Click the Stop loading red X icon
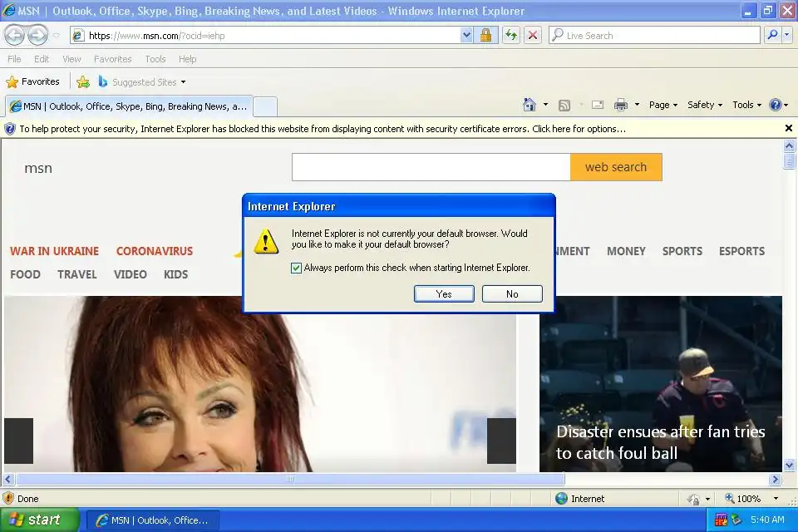Image resolution: width=798 pixels, height=532 pixels. 532,35
